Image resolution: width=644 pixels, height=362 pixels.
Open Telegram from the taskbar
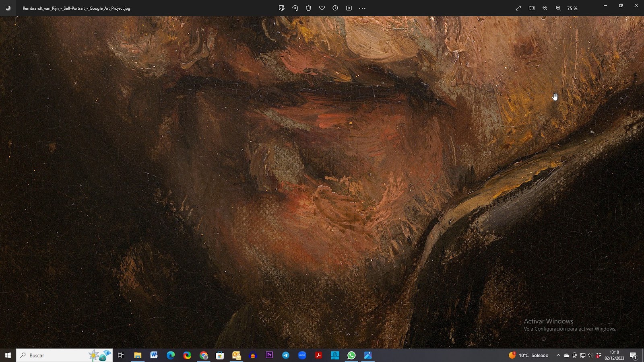pyautogui.click(x=286, y=355)
